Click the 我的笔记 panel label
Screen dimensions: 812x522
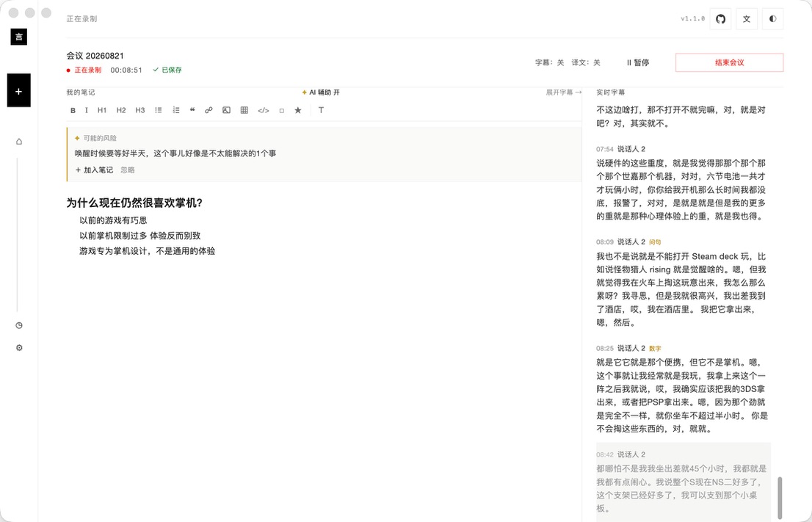pyautogui.click(x=81, y=93)
